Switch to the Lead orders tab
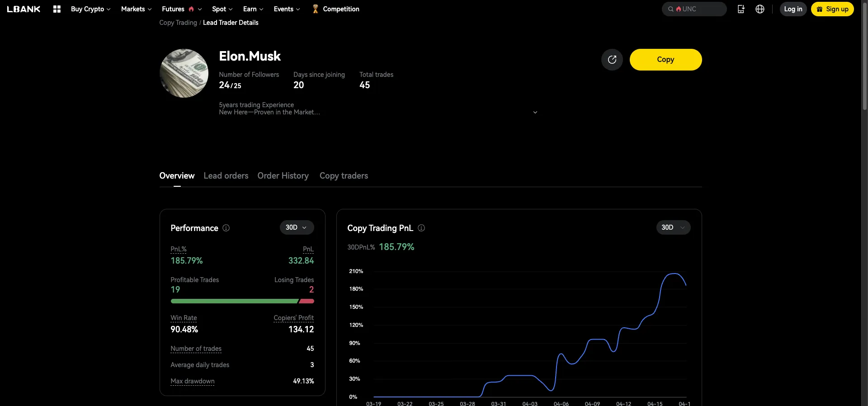The height and width of the screenshot is (406, 868). [226, 175]
